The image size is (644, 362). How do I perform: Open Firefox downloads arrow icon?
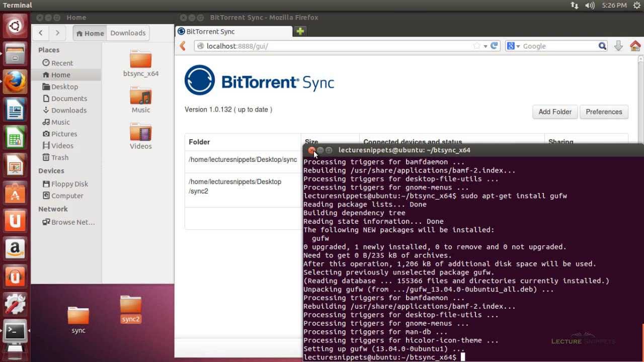click(x=618, y=46)
